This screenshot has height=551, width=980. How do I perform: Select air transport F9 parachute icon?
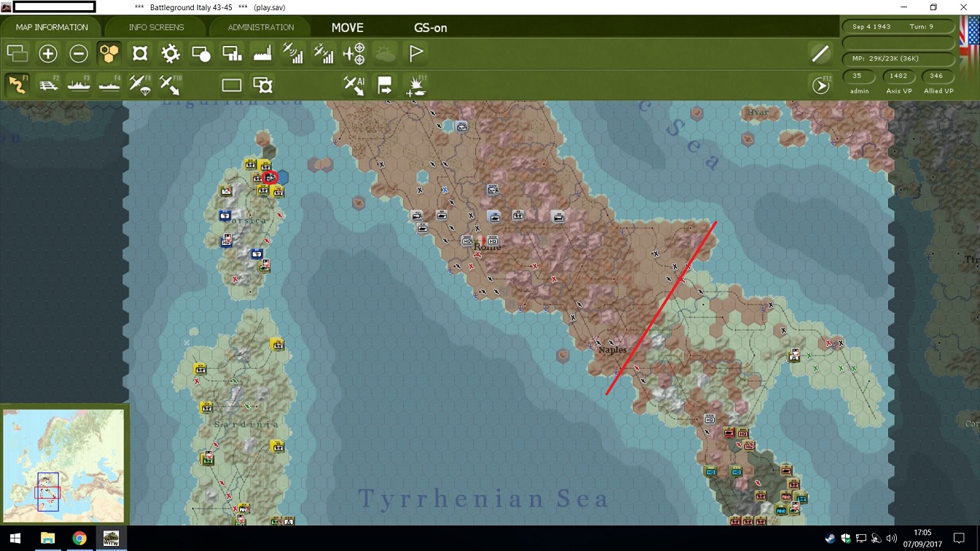[x=140, y=85]
